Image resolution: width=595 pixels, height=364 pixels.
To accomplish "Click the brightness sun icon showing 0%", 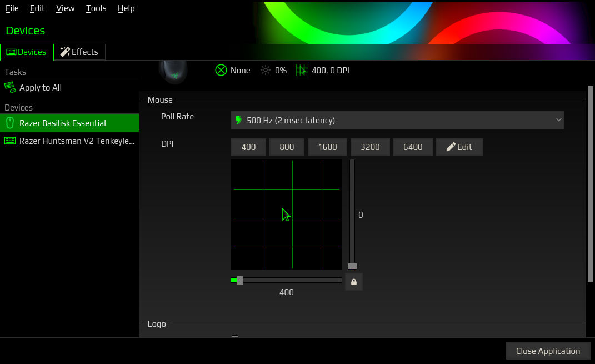I will [265, 70].
